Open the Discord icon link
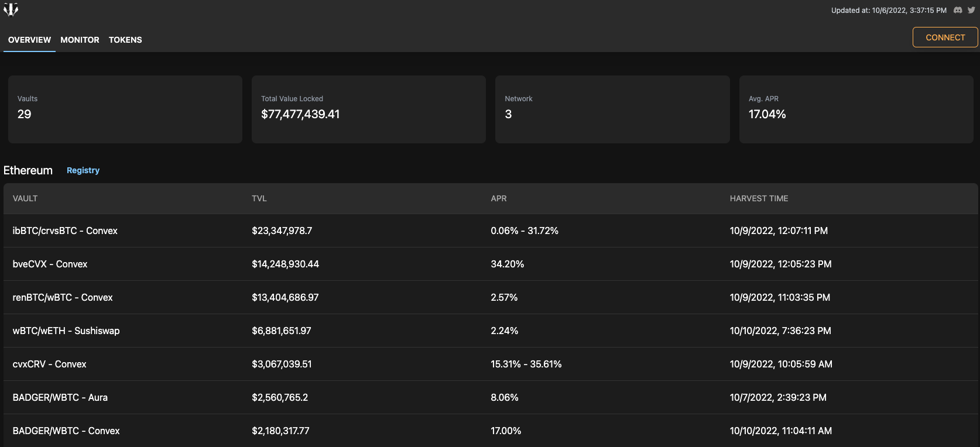 pos(958,10)
